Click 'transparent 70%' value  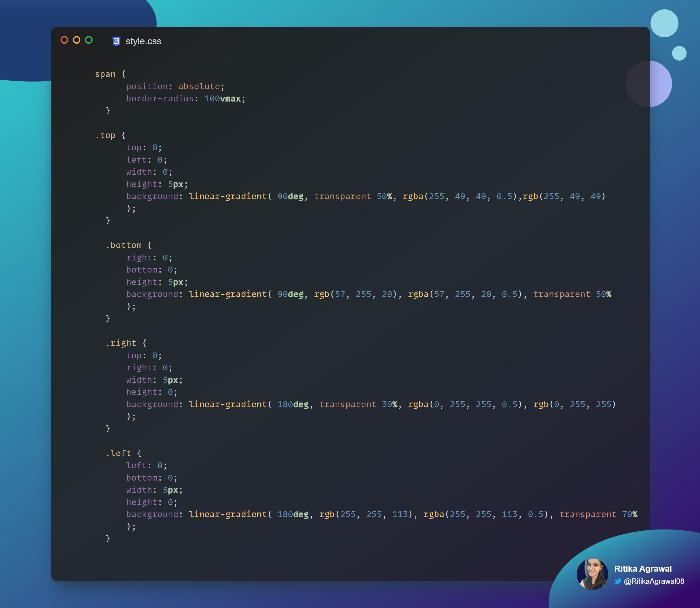(x=598, y=514)
